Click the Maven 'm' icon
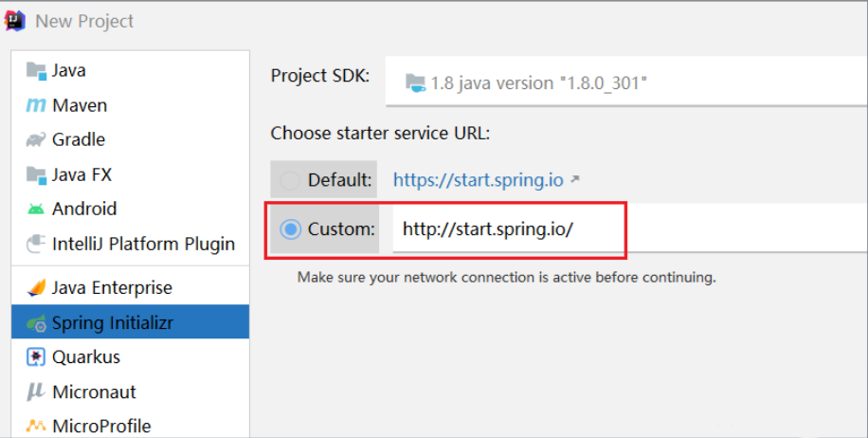Screen dimensions: 868x438 tap(36, 105)
